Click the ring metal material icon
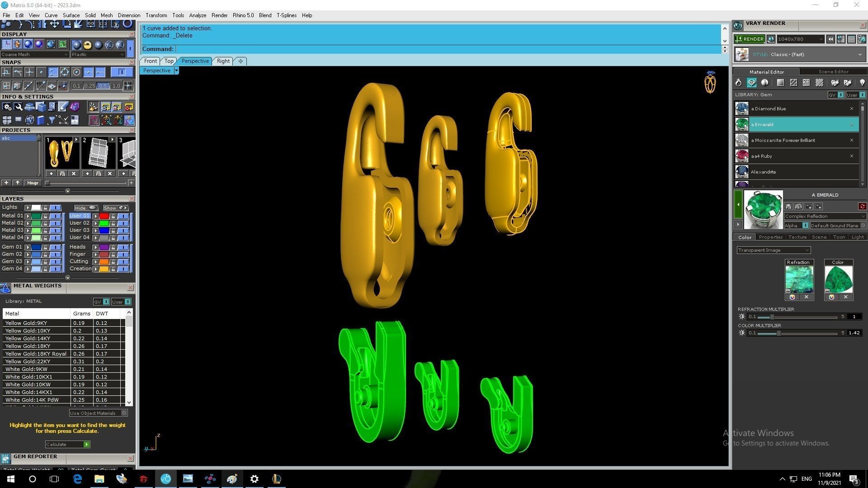 [738, 83]
